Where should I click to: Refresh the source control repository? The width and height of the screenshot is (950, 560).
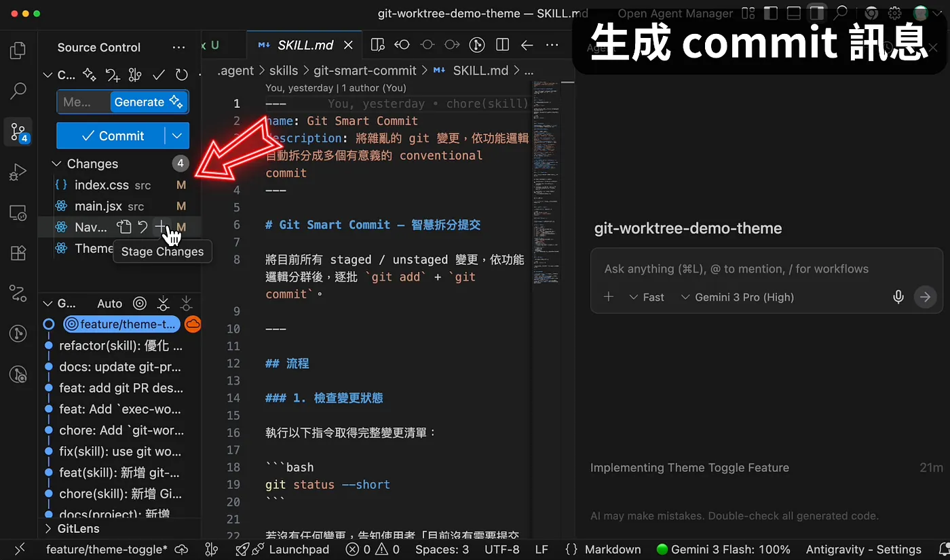click(181, 75)
